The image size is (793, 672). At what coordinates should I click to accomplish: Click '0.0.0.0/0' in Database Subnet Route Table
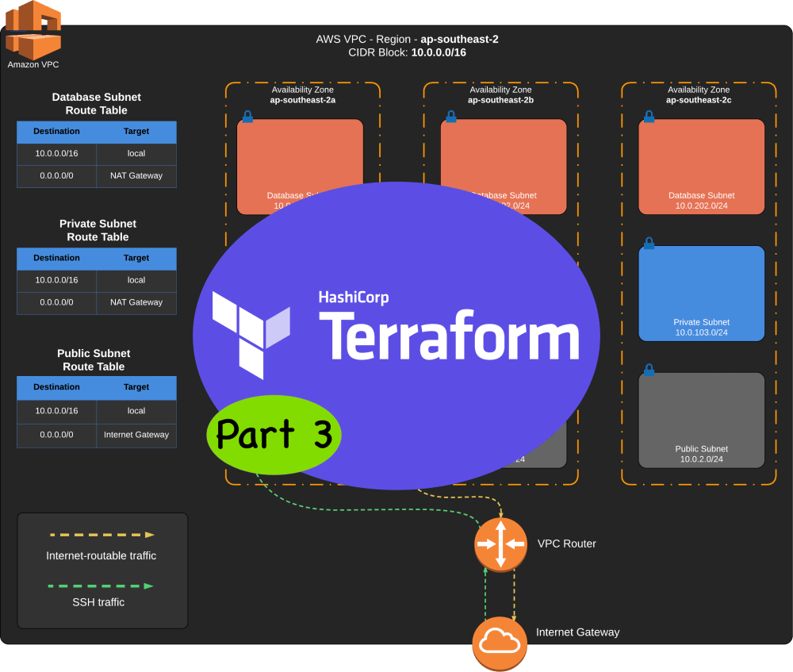click(56, 175)
